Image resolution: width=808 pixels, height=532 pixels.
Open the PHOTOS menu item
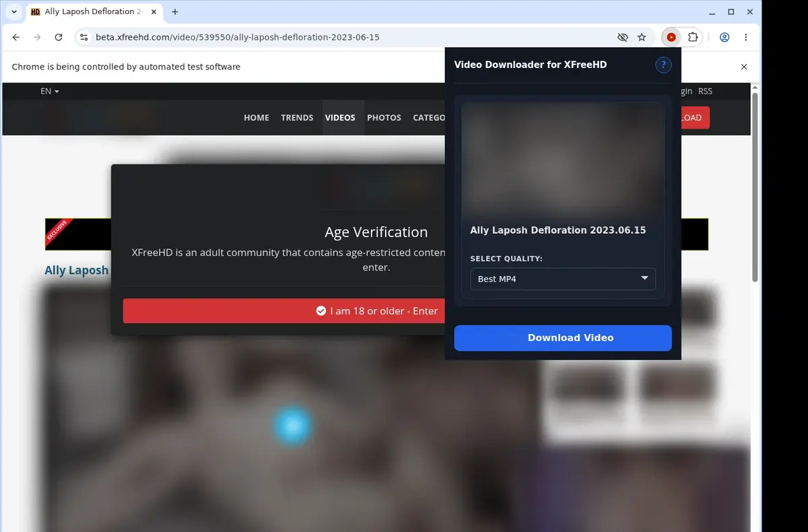(x=384, y=117)
